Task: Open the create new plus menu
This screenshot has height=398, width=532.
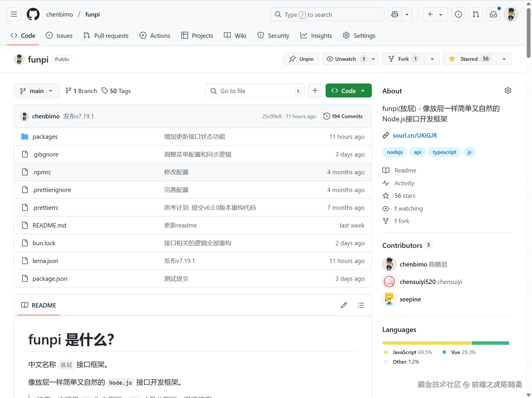Action: pos(435,14)
